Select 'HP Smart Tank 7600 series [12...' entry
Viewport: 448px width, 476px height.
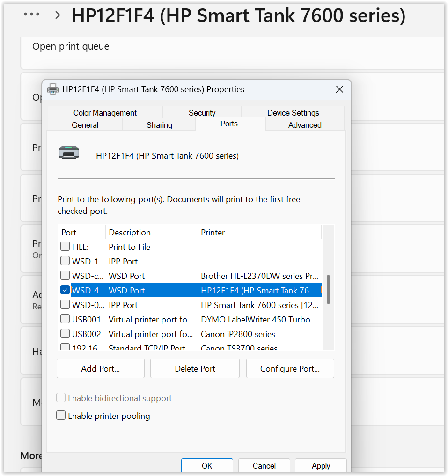pyautogui.click(x=259, y=305)
